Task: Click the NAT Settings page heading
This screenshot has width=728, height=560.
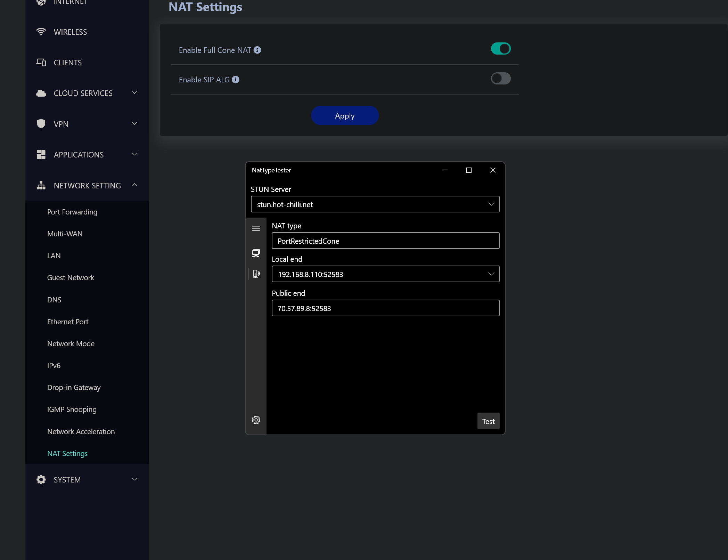Action: [x=205, y=7]
